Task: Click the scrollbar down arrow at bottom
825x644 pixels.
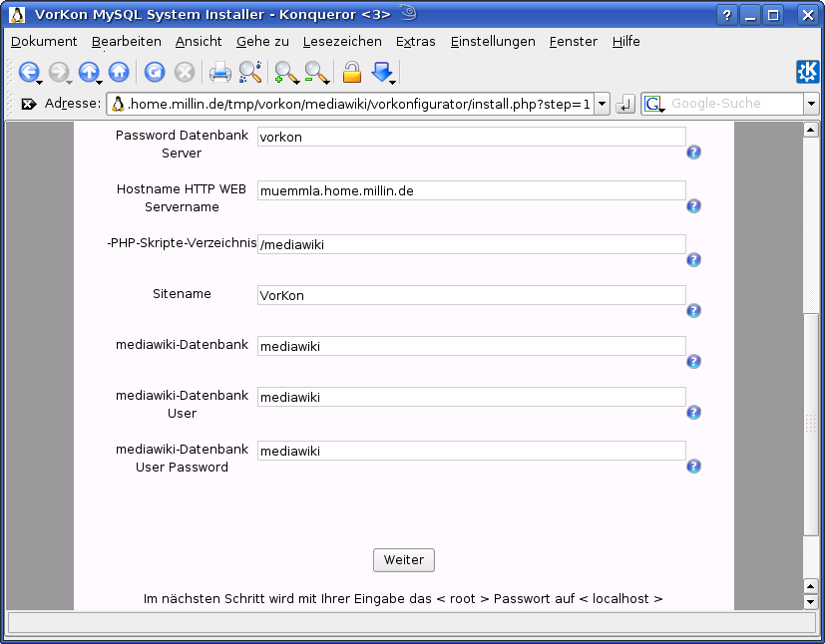Action: tap(810, 601)
